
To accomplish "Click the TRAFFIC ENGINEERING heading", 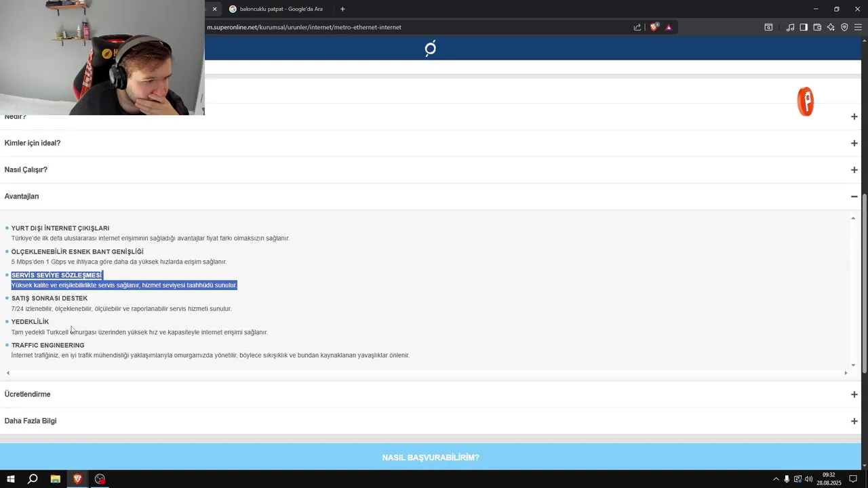I will [x=48, y=346].
